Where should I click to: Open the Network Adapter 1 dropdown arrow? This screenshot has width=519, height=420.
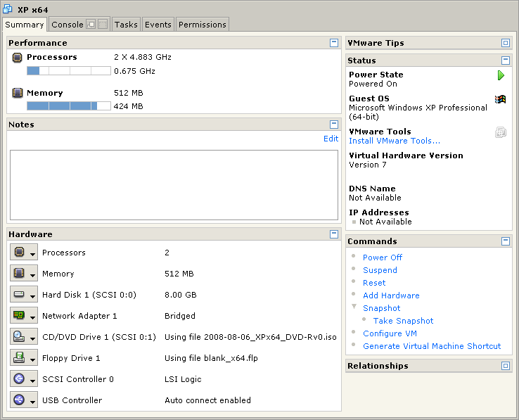point(32,318)
